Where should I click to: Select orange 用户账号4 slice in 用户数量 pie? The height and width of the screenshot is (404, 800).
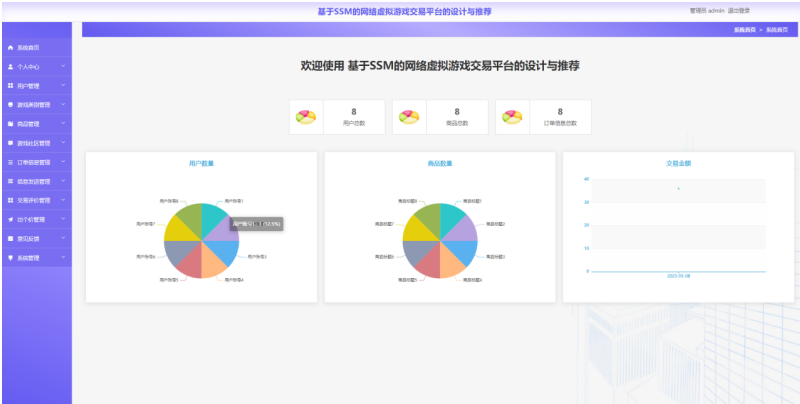211,264
